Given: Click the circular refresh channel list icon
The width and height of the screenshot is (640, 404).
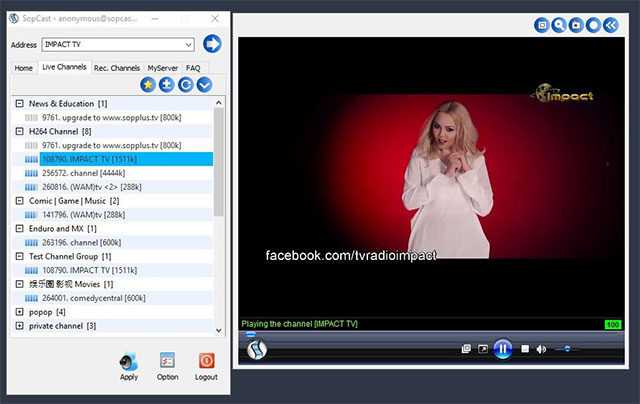Looking at the screenshot, I should click(186, 84).
